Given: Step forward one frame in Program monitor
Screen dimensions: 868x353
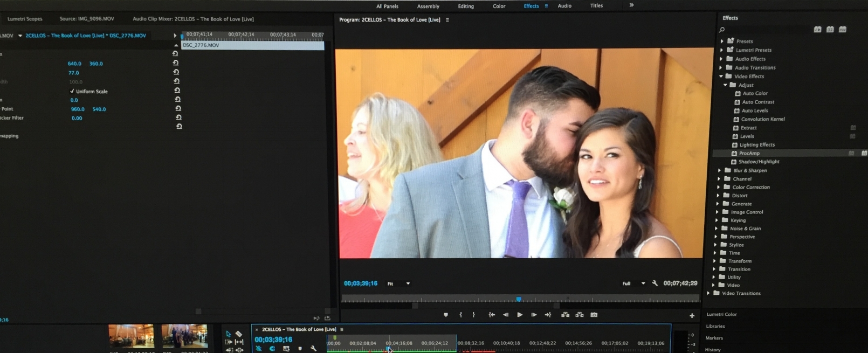Looking at the screenshot, I should pyautogui.click(x=534, y=315).
